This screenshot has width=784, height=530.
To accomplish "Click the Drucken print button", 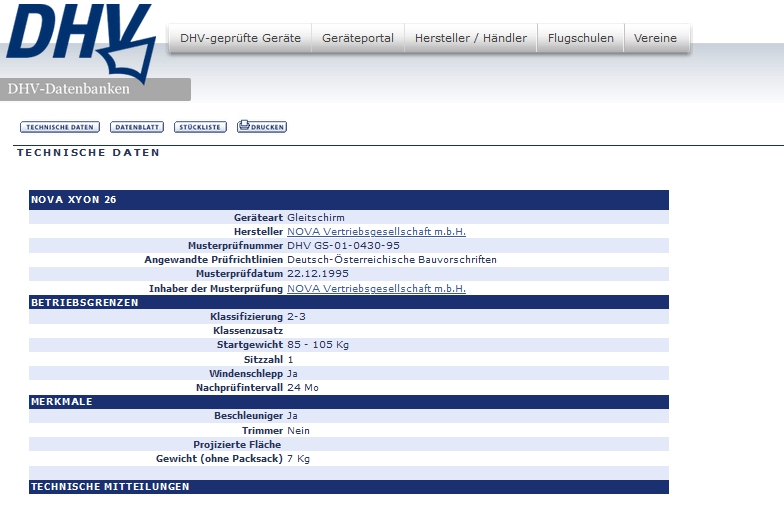I will [x=262, y=126].
